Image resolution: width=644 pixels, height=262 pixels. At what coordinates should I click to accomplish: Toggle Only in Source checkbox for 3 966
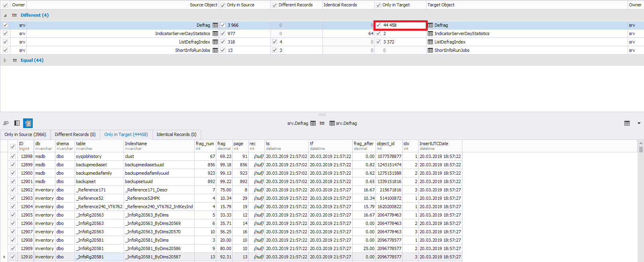pyautogui.click(x=223, y=25)
